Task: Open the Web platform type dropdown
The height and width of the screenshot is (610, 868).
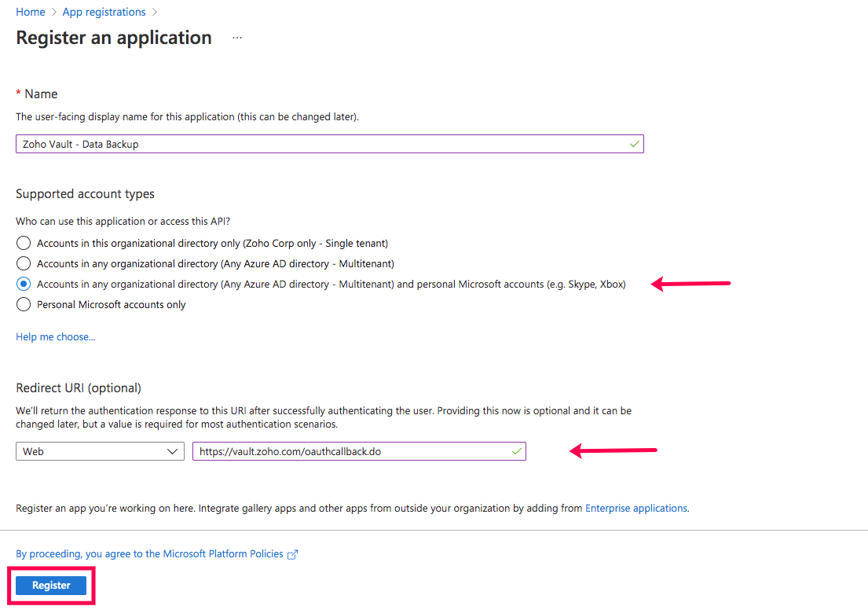Action: [100, 451]
